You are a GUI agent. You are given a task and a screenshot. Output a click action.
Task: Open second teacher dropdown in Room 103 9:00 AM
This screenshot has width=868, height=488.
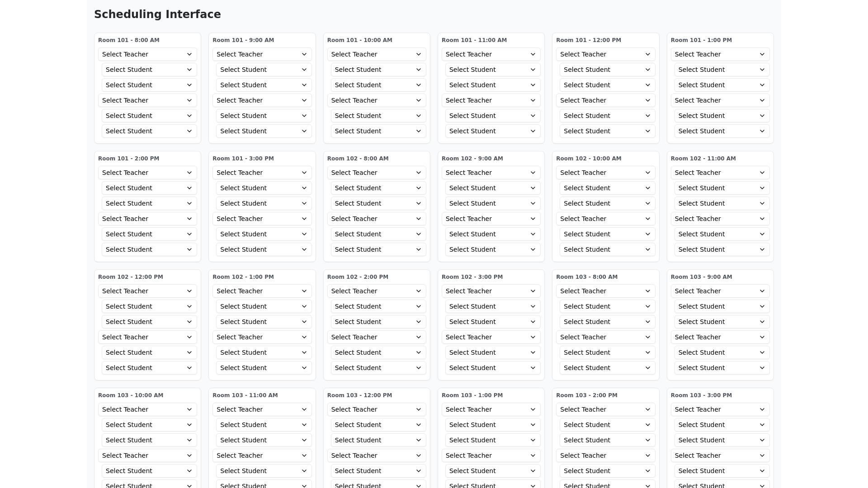tap(720, 337)
